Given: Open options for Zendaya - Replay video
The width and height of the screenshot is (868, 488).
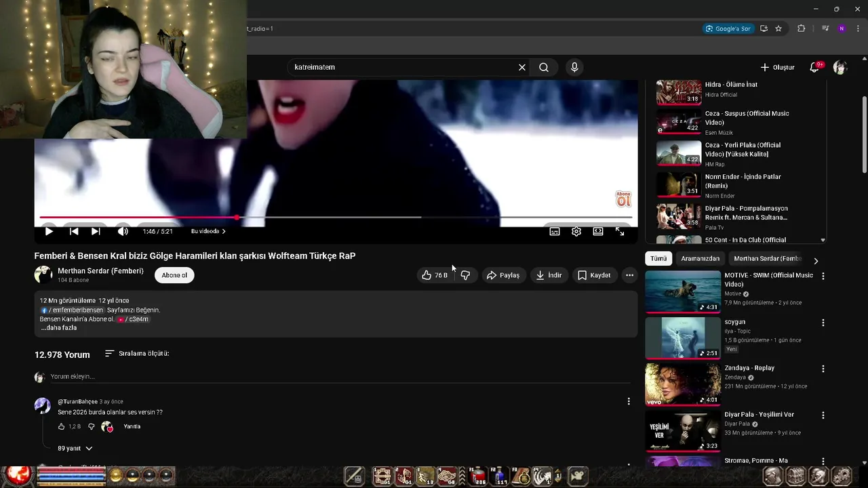Looking at the screenshot, I should [x=823, y=369].
